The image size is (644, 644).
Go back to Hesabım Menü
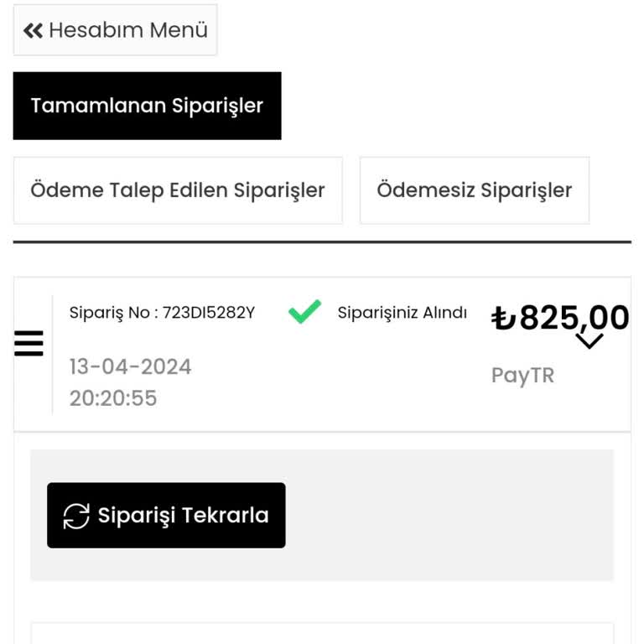click(115, 30)
